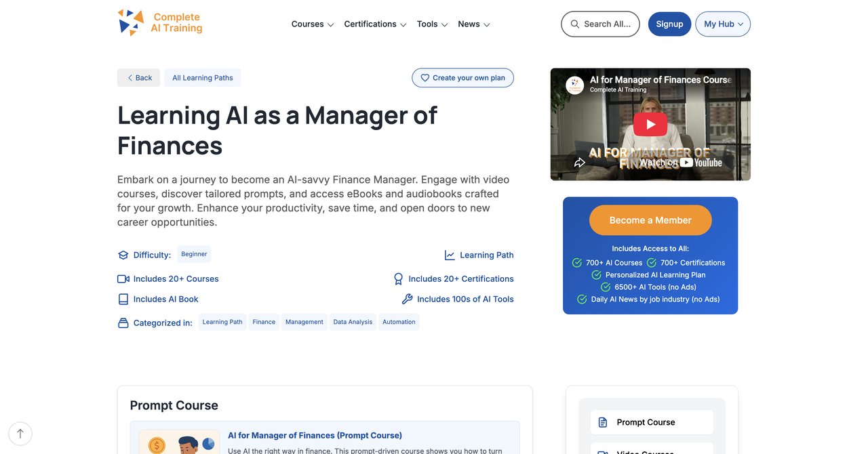The height and width of the screenshot is (454, 868).
Task: Click Includes 100s of AI Tools text
Action: click(465, 300)
